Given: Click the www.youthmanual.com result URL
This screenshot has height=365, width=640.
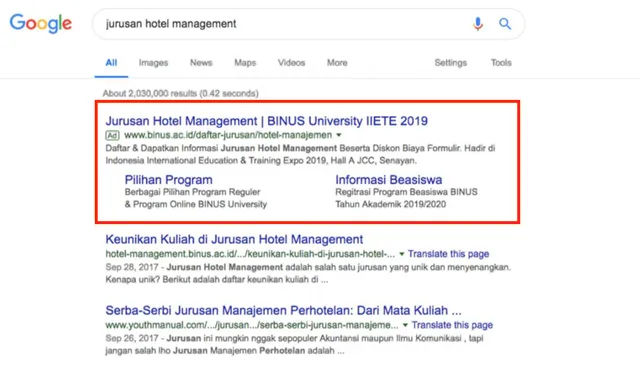Looking at the screenshot, I should click(x=252, y=325).
